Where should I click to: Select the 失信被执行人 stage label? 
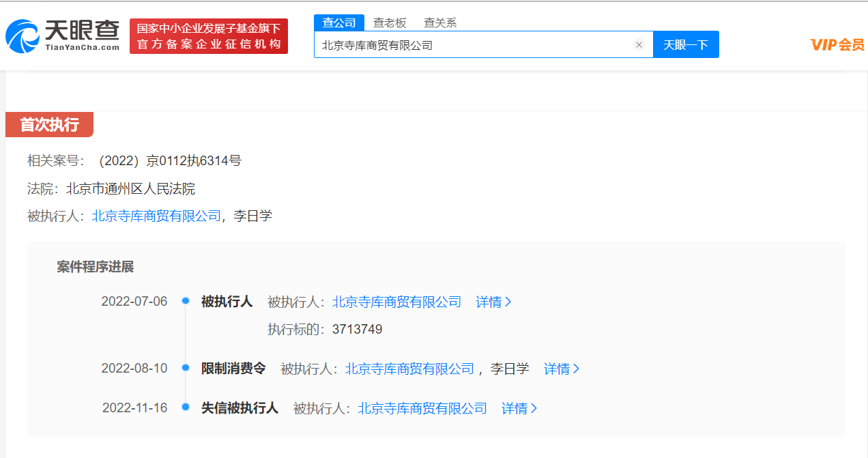tap(240, 408)
